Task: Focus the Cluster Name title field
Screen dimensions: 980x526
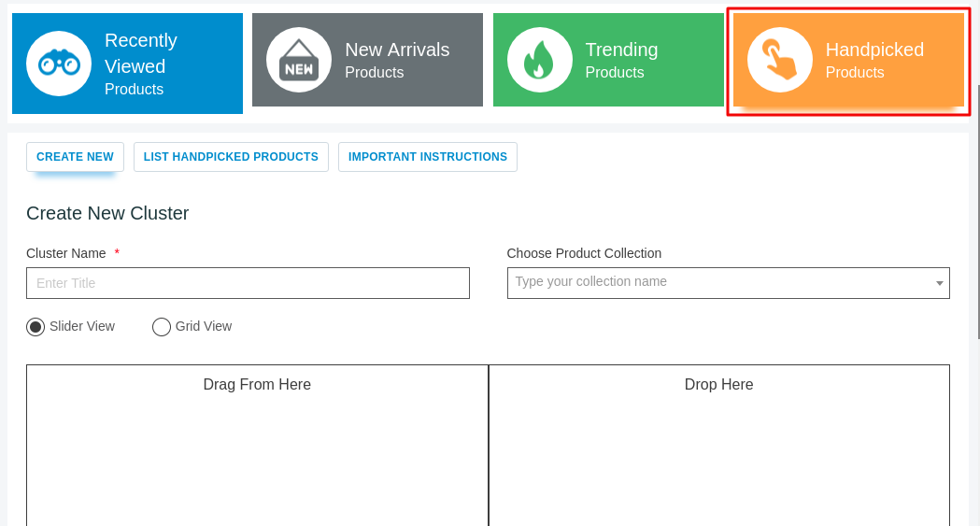Action: [x=248, y=283]
